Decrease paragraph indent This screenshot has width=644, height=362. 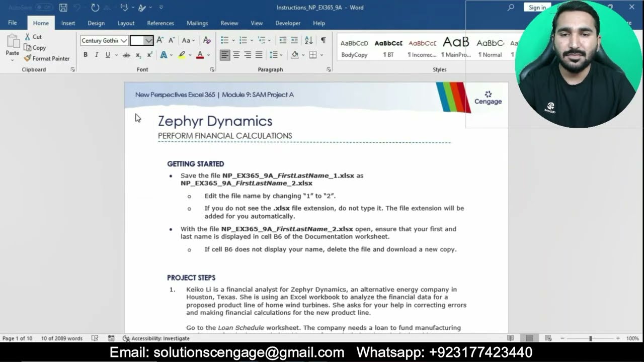[283, 40]
